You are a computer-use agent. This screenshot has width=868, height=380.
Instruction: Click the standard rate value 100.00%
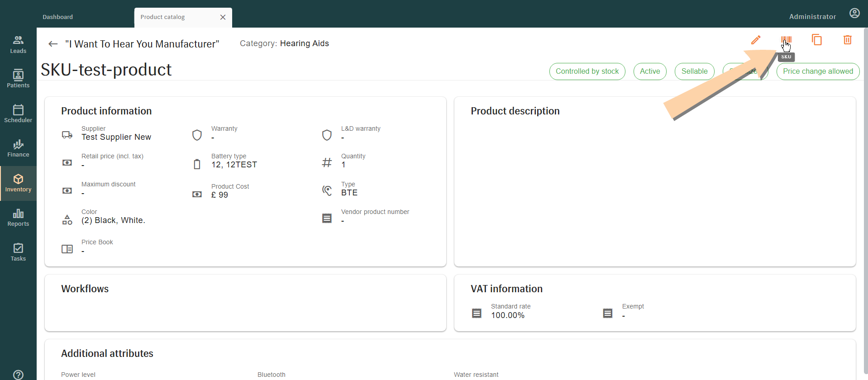click(508, 315)
